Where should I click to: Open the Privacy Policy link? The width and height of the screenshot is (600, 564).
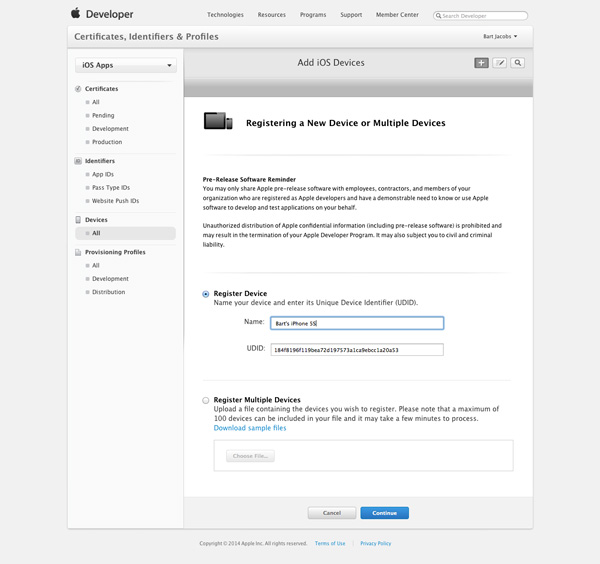click(376, 543)
